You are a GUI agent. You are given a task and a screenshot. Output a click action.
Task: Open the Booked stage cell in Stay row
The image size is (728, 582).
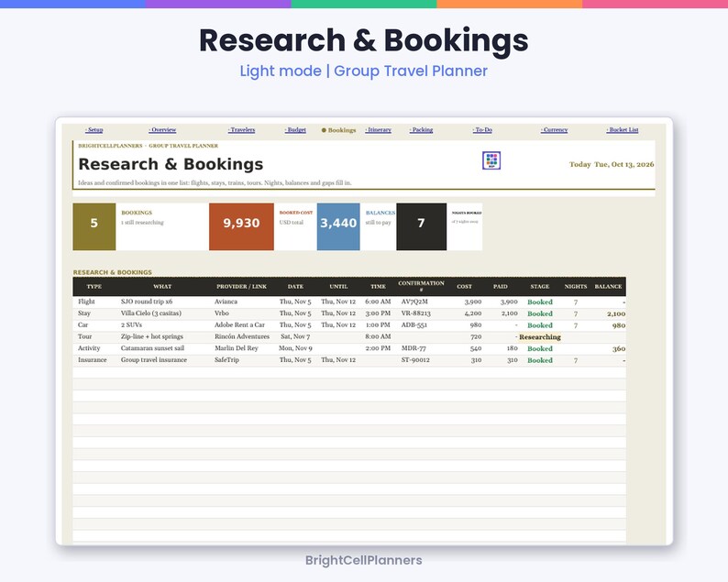pyautogui.click(x=540, y=313)
